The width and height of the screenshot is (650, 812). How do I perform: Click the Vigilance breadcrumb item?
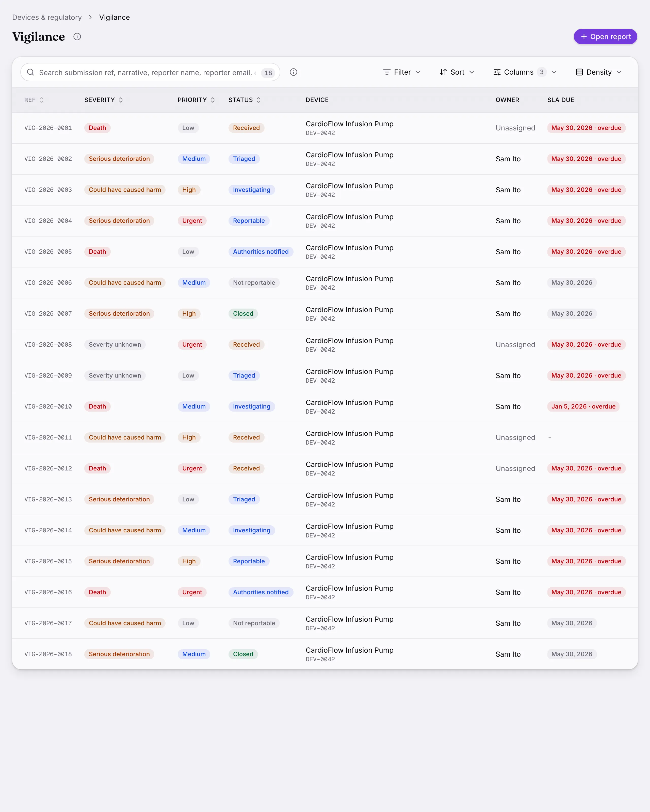tap(115, 17)
